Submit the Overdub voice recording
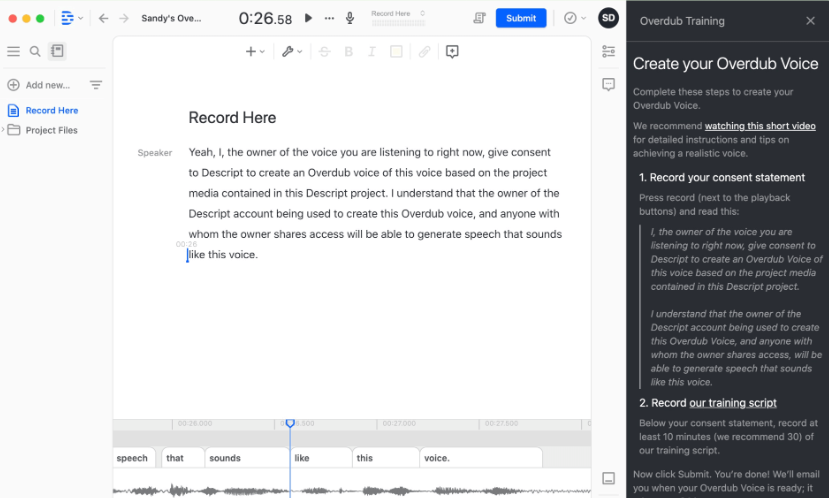This screenshot has width=829, height=498. [521, 18]
